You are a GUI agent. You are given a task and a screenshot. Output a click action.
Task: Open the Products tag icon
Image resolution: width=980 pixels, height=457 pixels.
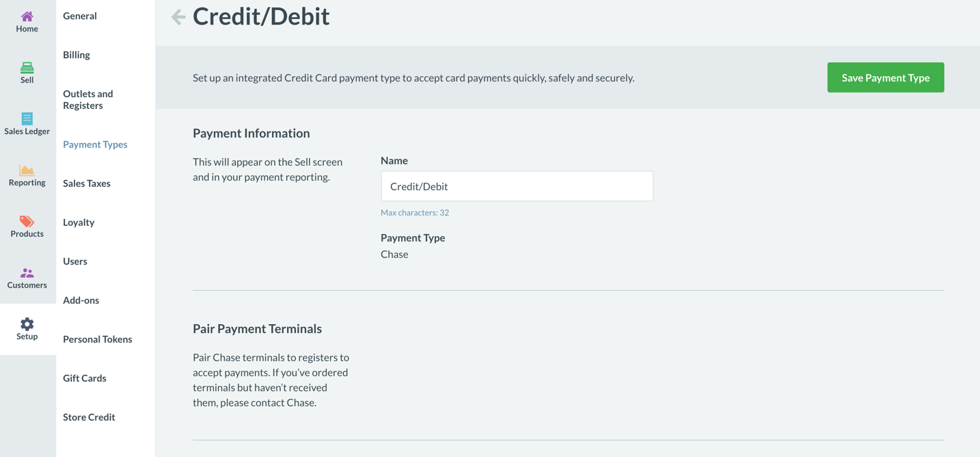tap(27, 222)
